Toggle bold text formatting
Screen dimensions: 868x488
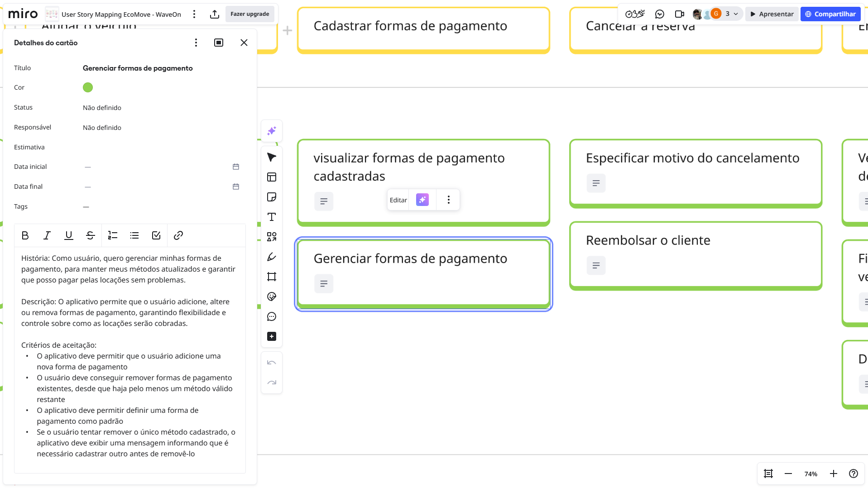[x=25, y=235]
